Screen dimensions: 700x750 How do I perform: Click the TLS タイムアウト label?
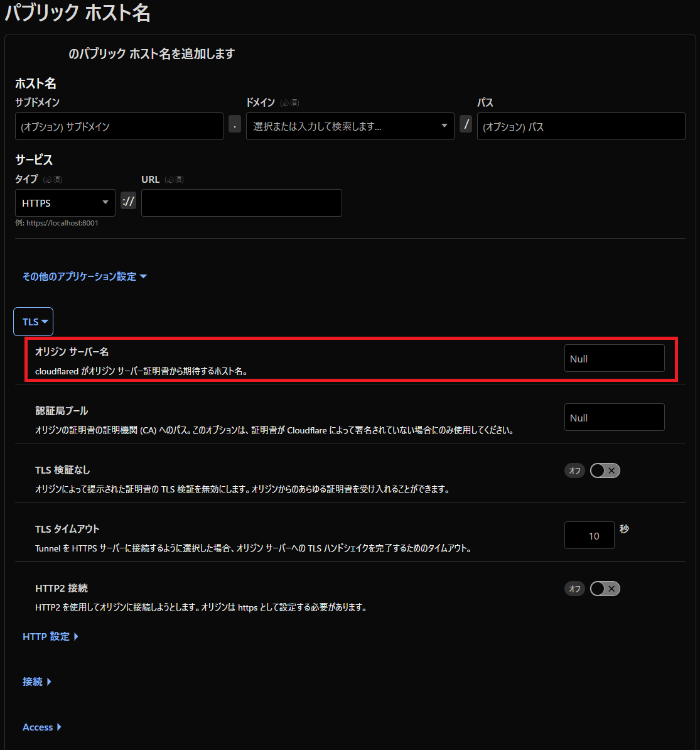[67, 529]
